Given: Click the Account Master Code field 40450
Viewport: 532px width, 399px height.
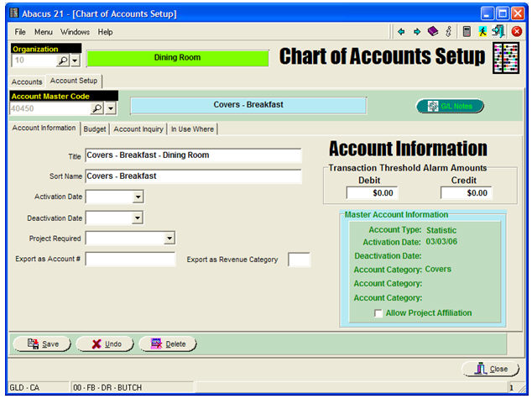Looking at the screenshot, I should (x=50, y=108).
